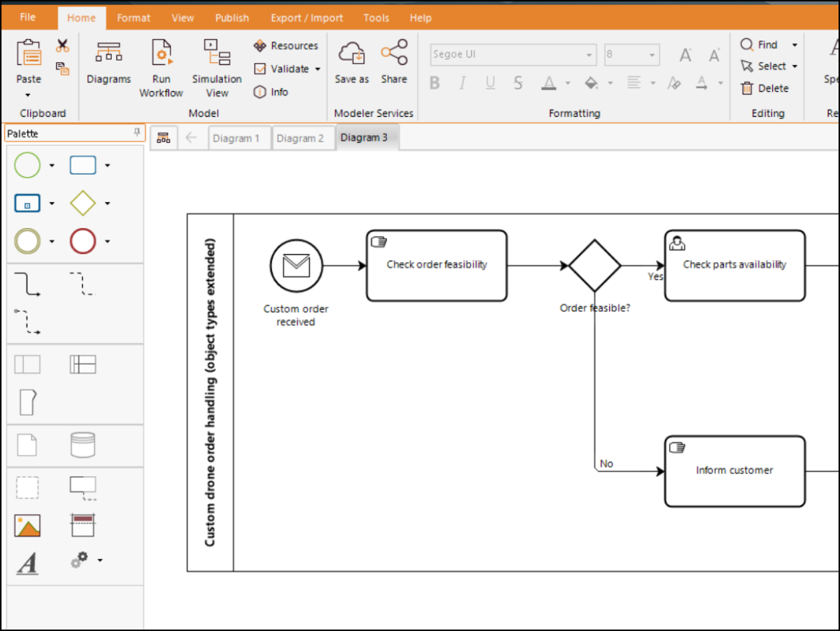Viewport: 840px width, 631px height.
Task: Expand the Find dropdown arrow
Action: [x=795, y=45]
